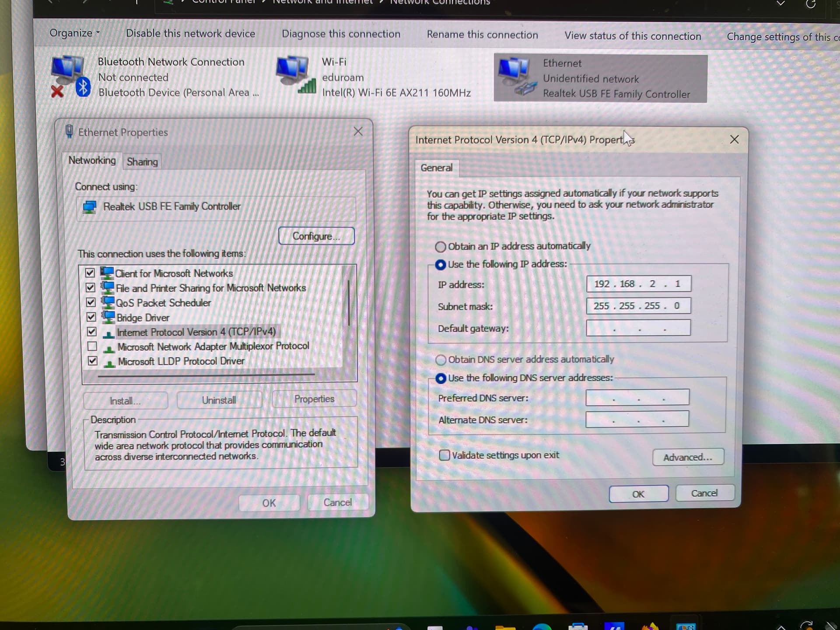Select the General tab in IPv4 Properties
Image resolution: width=840 pixels, height=630 pixels.
(436, 168)
